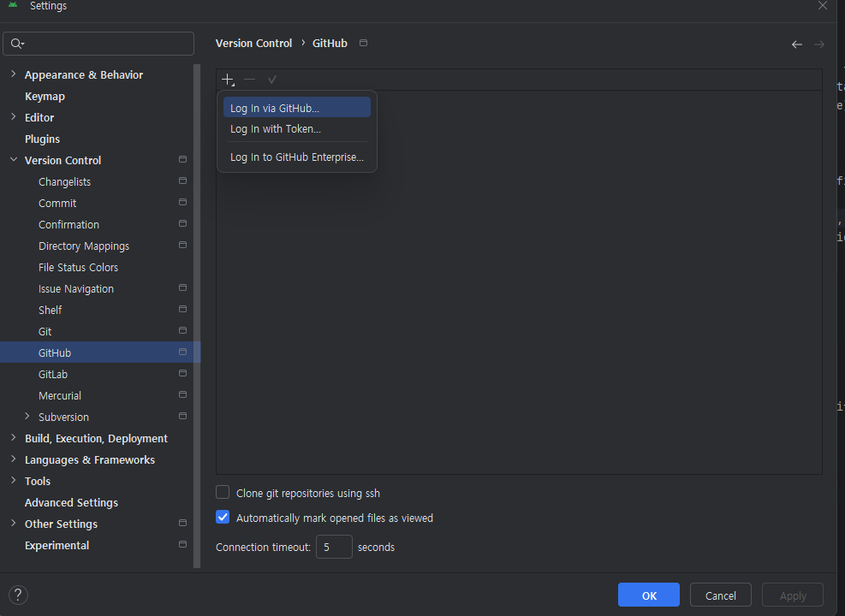Viewport: 845px width, 616px height.
Task: Click project icon on Issue Navigation row
Action: click(x=182, y=288)
